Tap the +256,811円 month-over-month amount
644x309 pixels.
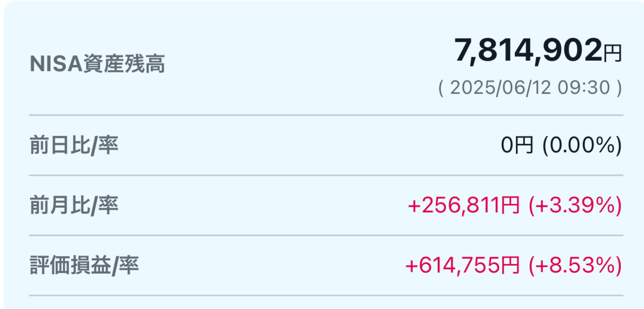pos(464,205)
